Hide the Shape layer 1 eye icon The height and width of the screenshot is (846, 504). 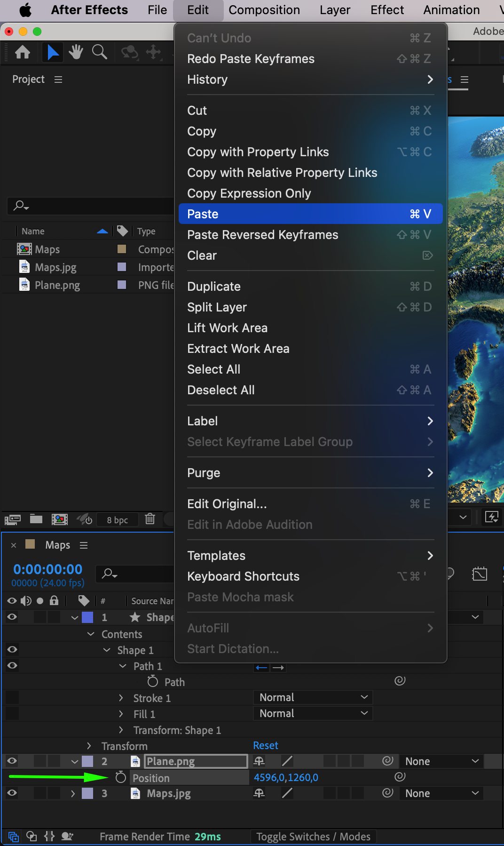12,617
